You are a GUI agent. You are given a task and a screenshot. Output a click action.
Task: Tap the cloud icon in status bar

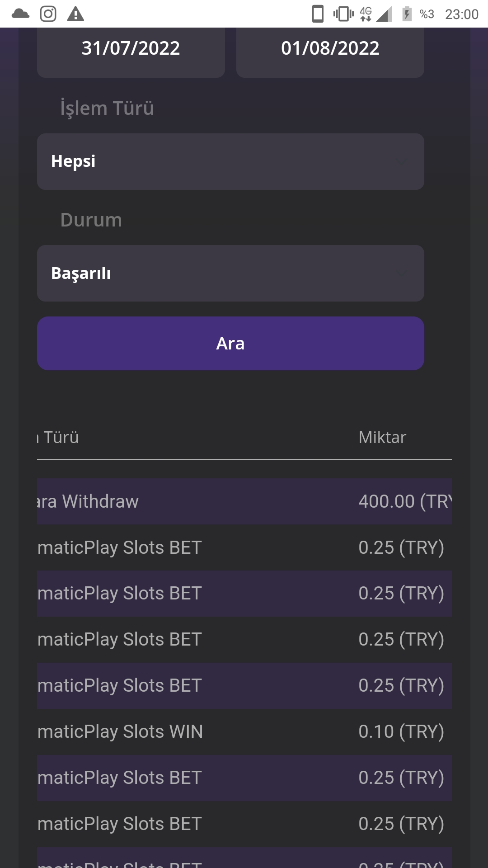tap(20, 14)
